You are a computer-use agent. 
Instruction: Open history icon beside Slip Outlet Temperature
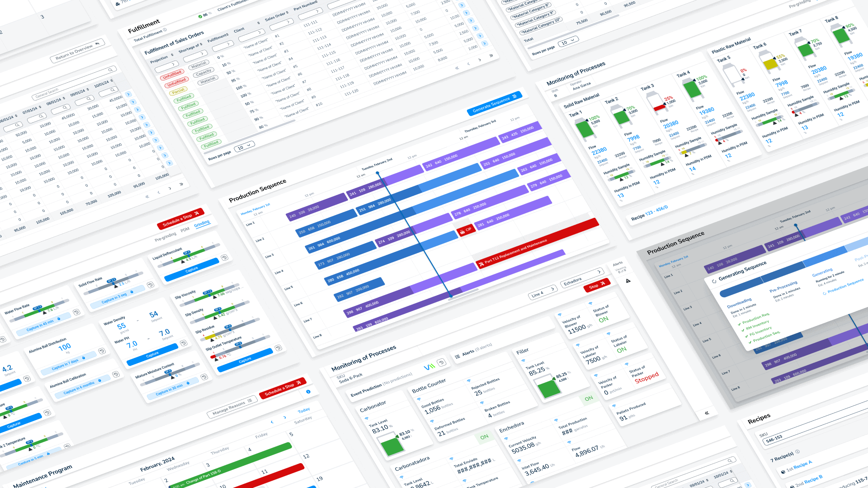coord(278,347)
